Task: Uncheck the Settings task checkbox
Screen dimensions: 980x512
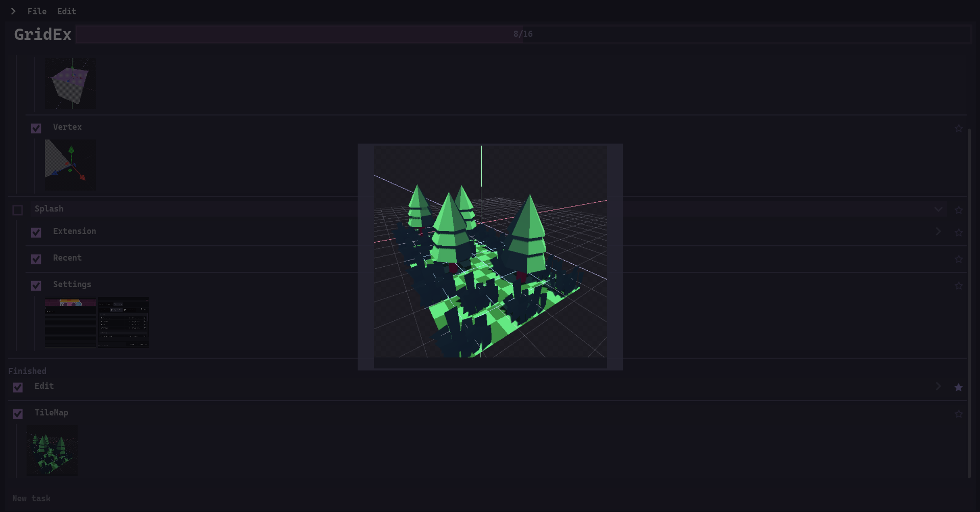Action: [x=36, y=286]
